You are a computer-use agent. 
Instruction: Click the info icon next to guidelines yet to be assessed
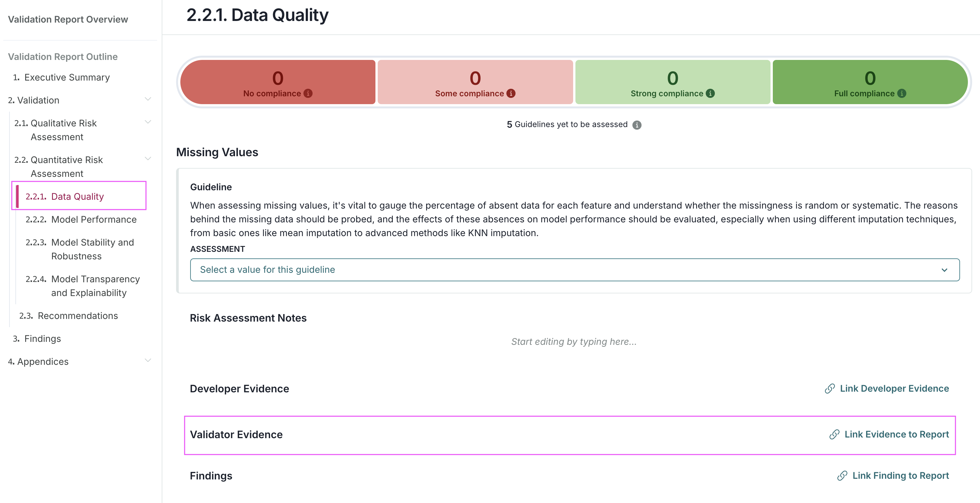638,124
